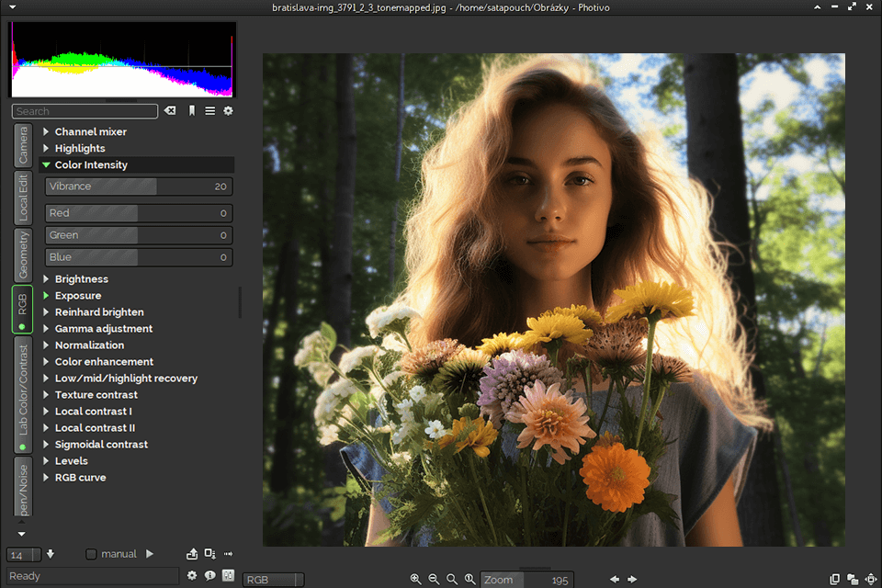Click the move-up arrow in title bar
882x588 pixels.
point(818,6)
